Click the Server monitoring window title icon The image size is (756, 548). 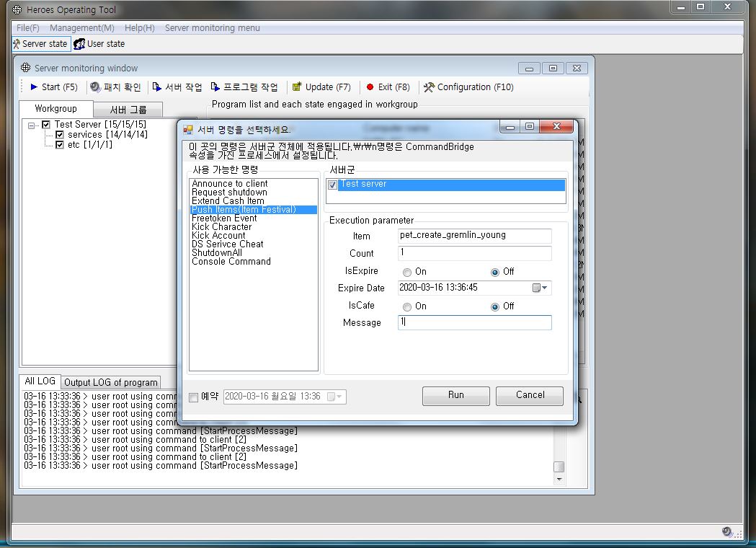[25, 68]
